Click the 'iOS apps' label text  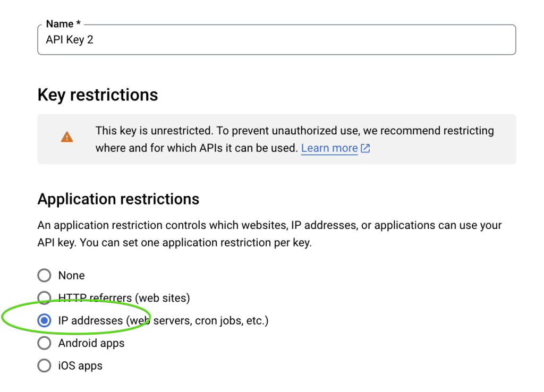click(80, 365)
